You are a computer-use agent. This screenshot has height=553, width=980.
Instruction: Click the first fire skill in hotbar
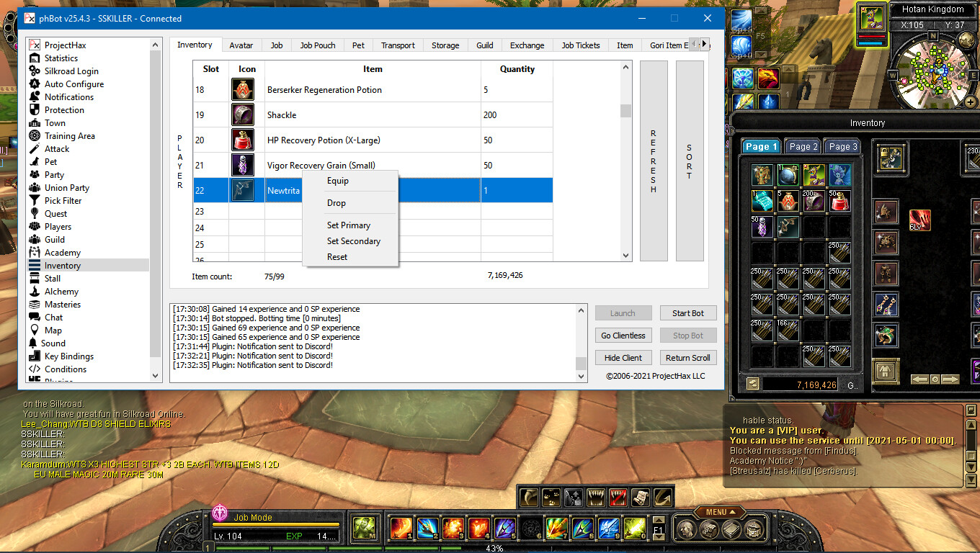point(401,529)
